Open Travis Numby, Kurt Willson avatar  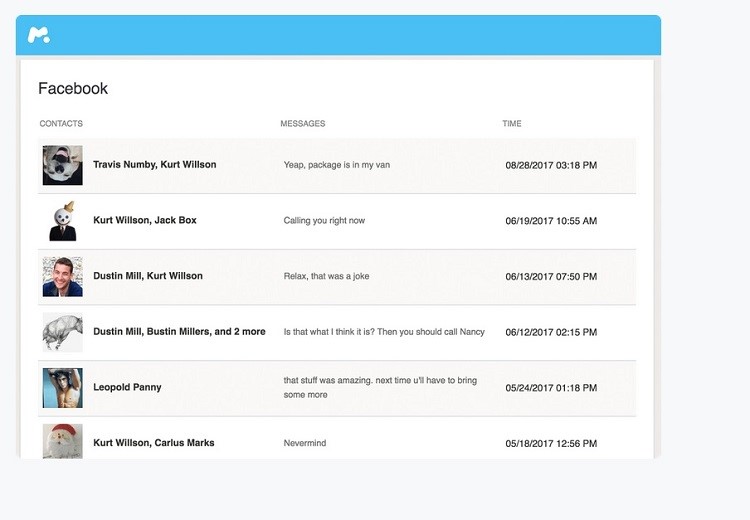[63, 165]
